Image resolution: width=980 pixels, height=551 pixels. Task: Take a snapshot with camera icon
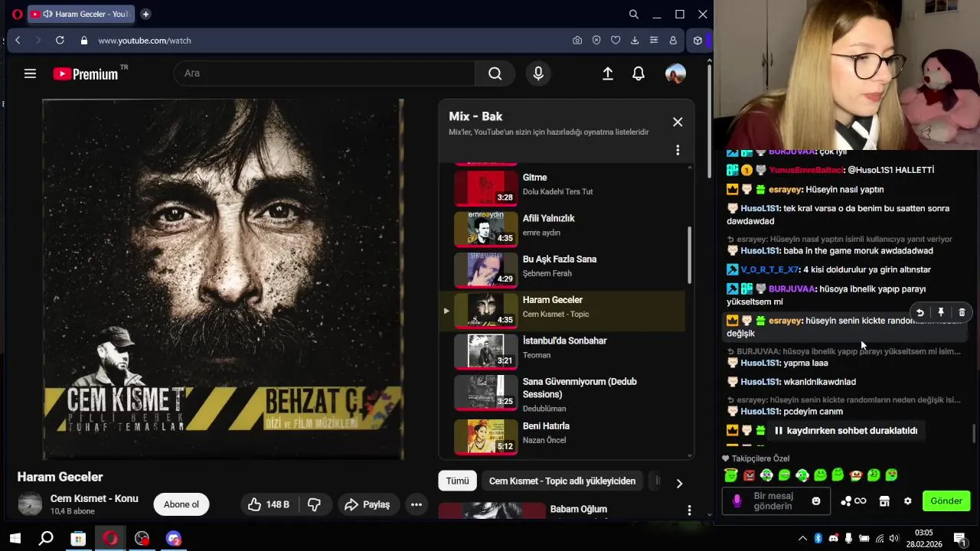[x=577, y=41]
